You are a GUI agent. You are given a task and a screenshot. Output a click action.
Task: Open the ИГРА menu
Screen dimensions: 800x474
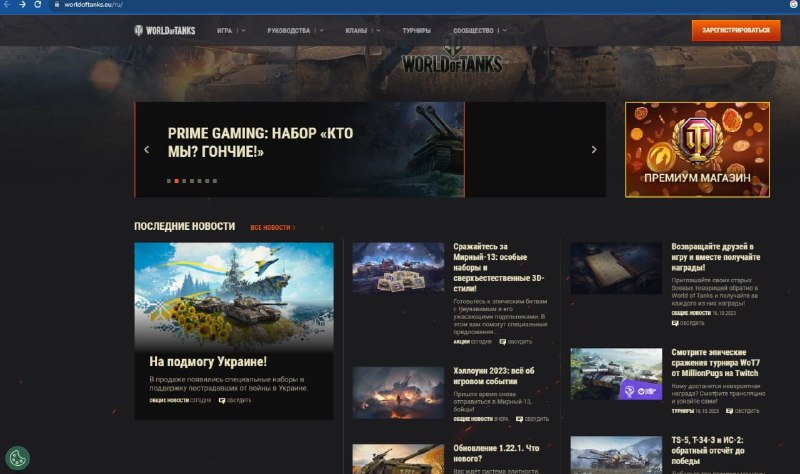click(224, 31)
